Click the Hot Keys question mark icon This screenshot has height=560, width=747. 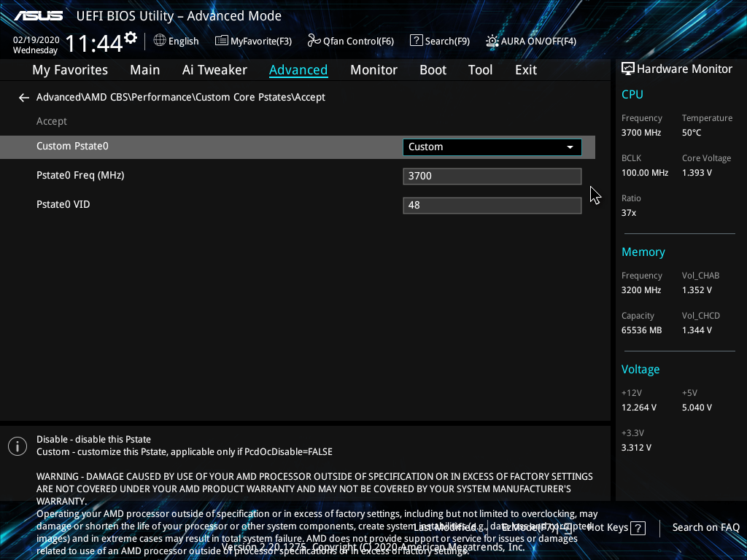pyautogui.click(x=638, y=528)
